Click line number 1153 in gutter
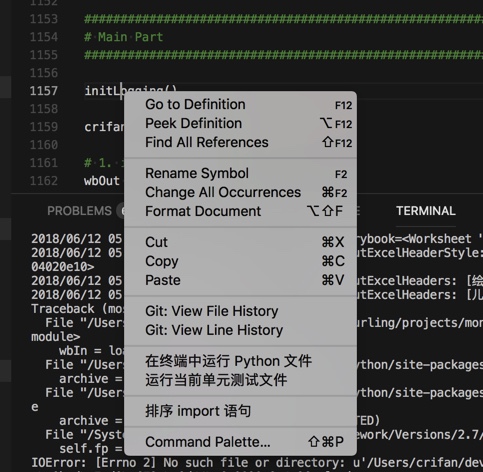 coord(44,19)
